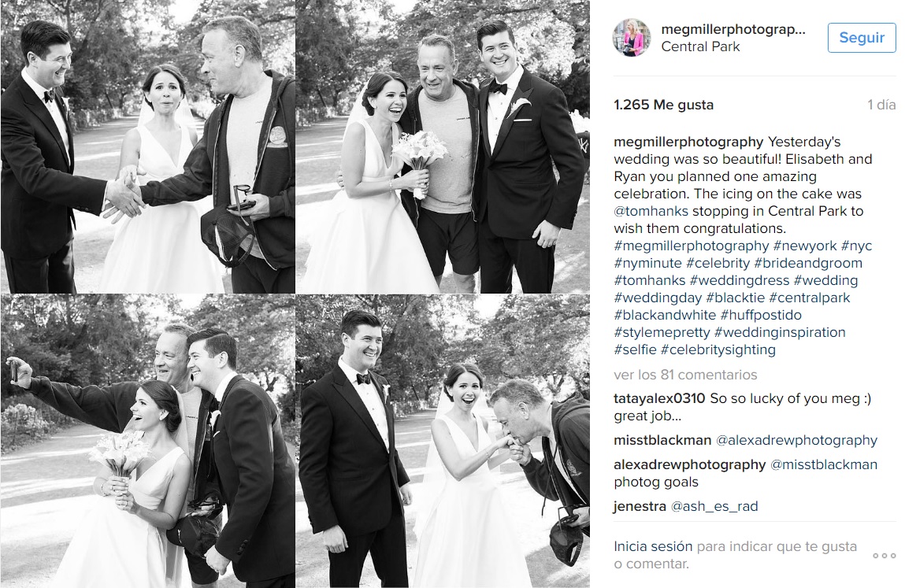
Task: Click the Seguir follow button
Action: pyautogui.click(x=862, y=38)
